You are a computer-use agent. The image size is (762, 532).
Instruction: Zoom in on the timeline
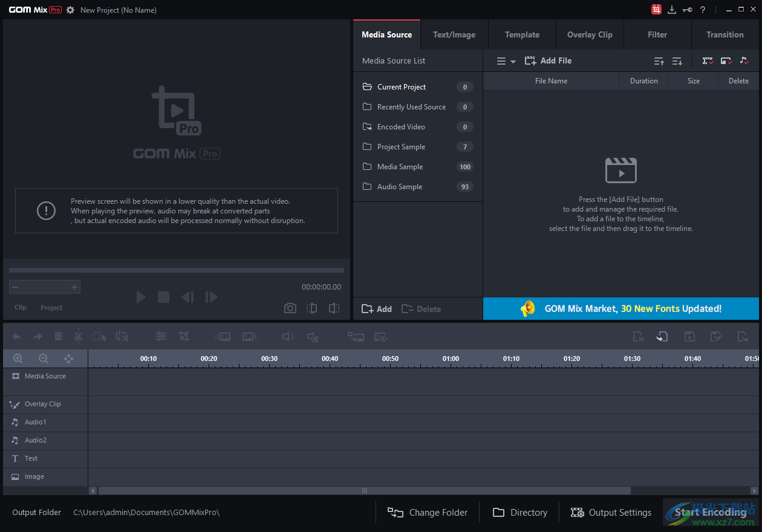[18, 358]
